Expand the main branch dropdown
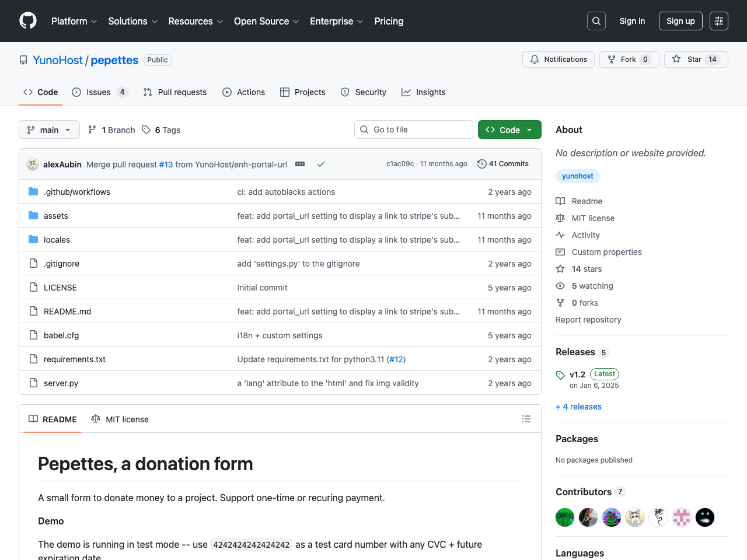747x560 pixels. point(49,130)
